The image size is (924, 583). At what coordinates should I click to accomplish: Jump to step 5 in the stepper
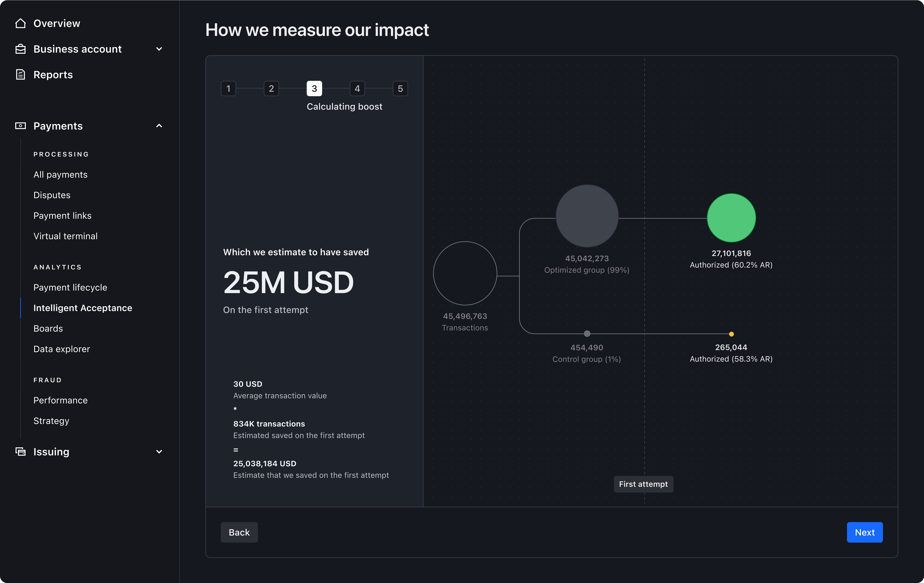[400, 89]
